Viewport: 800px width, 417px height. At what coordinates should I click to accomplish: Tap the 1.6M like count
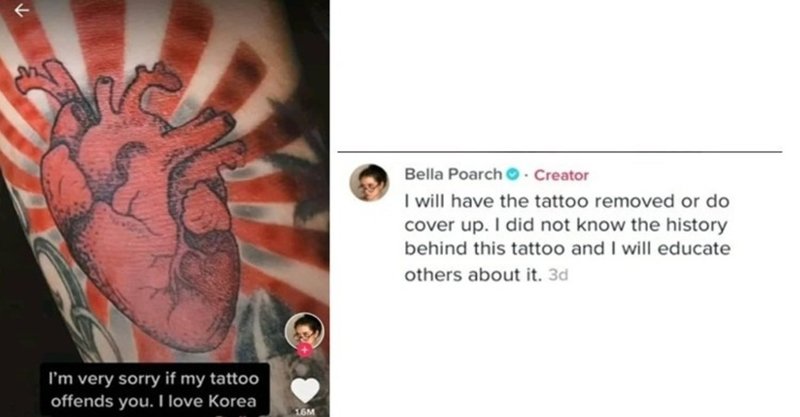[x=305, y=411]
